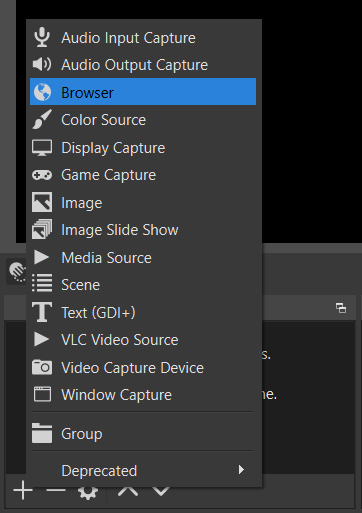Open source properties with the gear icon
362x513 pixels.
(x=88, y=492)
